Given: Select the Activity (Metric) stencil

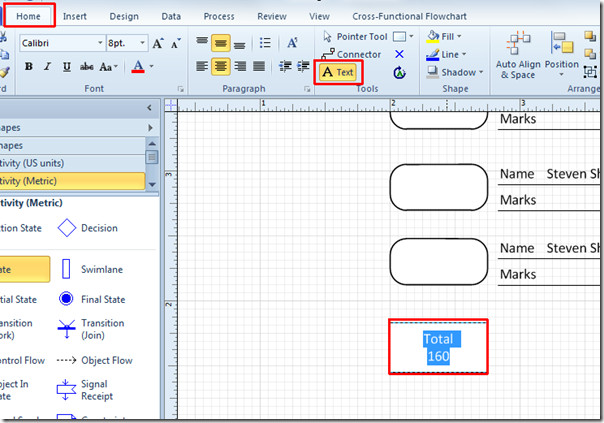Looking at the screenshot, I should (x=72, y=181).
